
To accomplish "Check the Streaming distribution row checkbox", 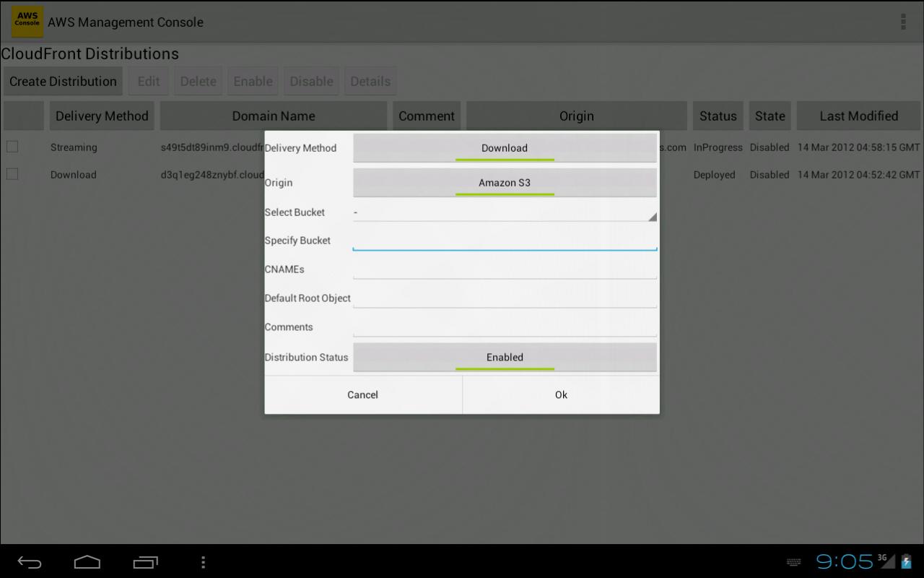I will click(x=12, y=147).
